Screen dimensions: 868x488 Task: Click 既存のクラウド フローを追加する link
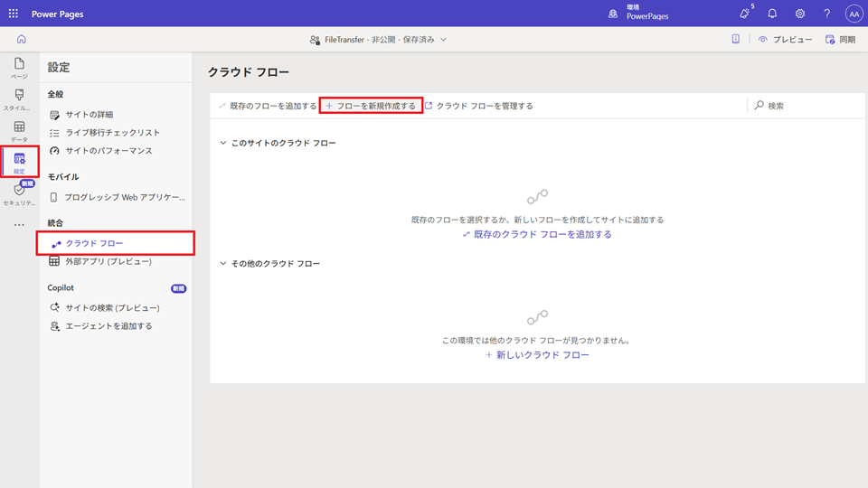pos(537,234)
